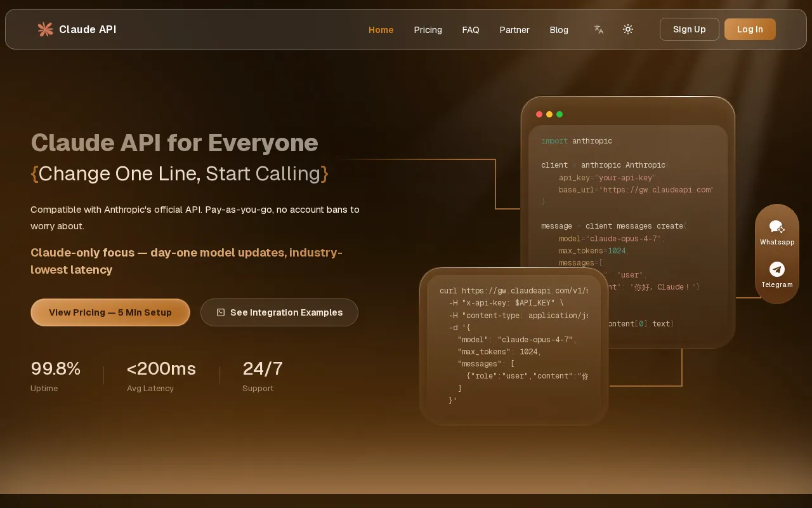Click the 'Support' label under 24/7

pos(258,388)
